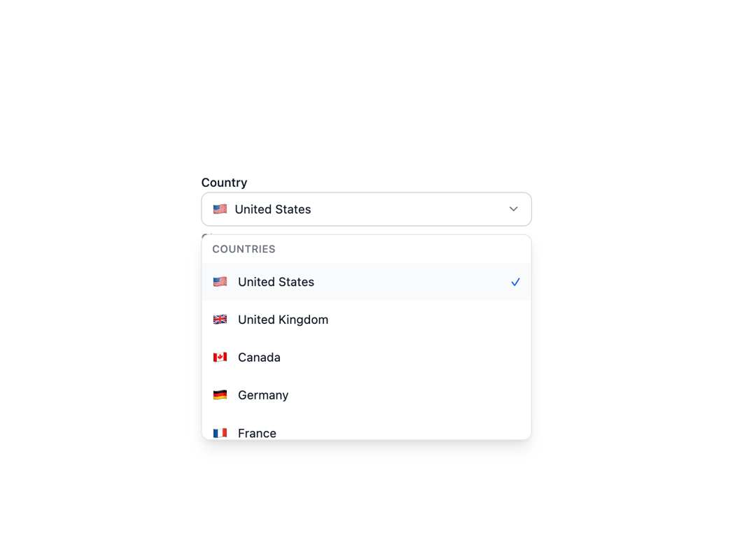Image resolution: width=756 pixels, height=533 pixels.
Task: Click the Country field label
Action: click(x=224, y=183)
